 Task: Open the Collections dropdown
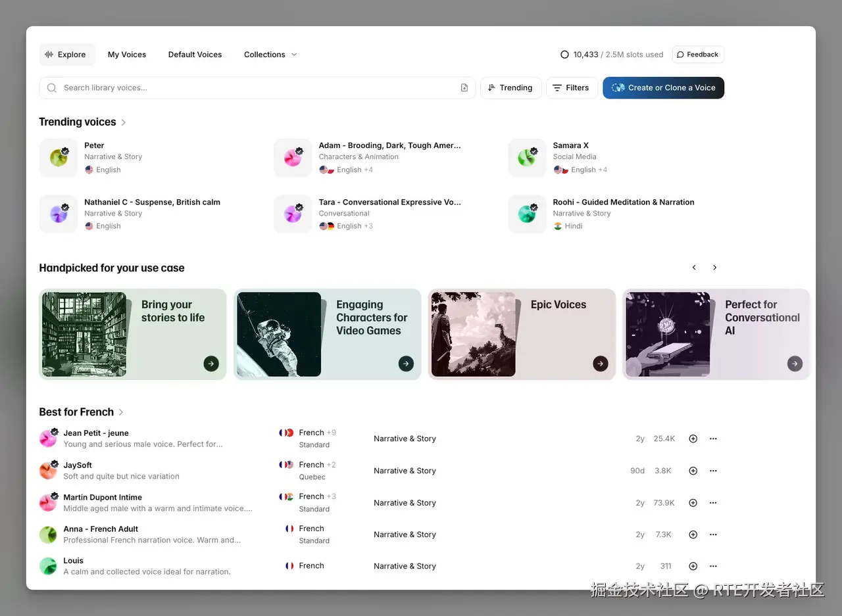tap(270, 55)
